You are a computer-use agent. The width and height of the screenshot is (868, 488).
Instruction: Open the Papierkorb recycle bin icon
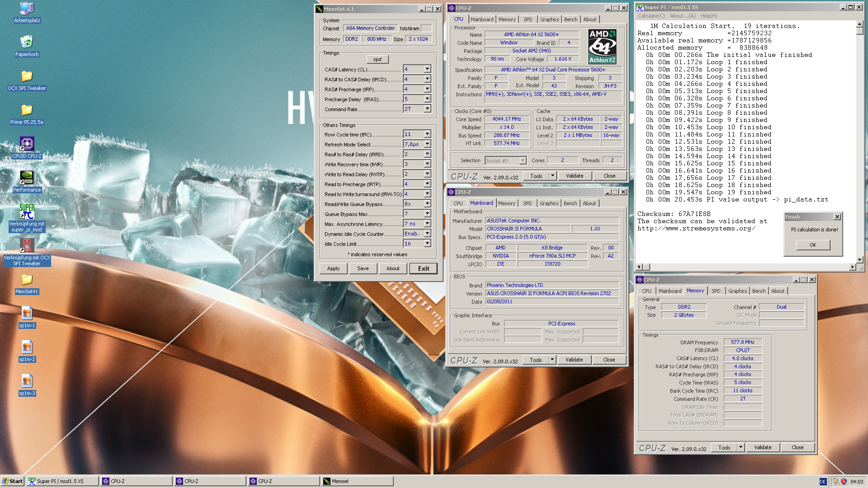(x=27, y=47)
